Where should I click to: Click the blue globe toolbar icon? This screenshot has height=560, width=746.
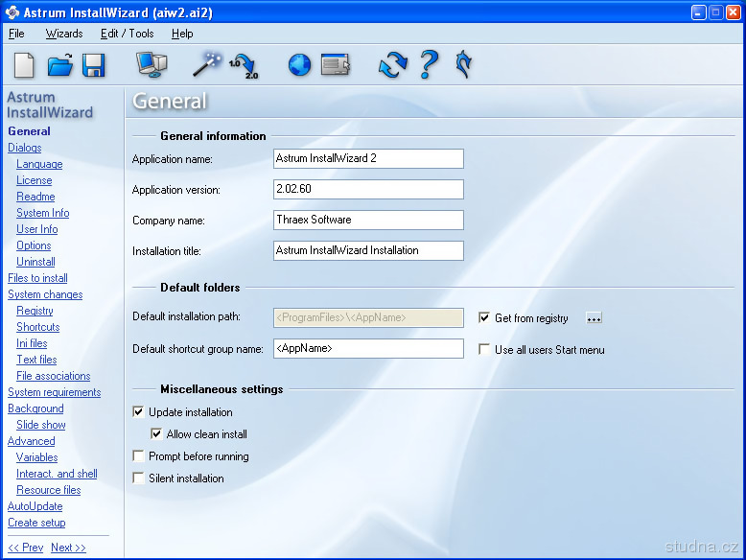[x=300, y=65]
